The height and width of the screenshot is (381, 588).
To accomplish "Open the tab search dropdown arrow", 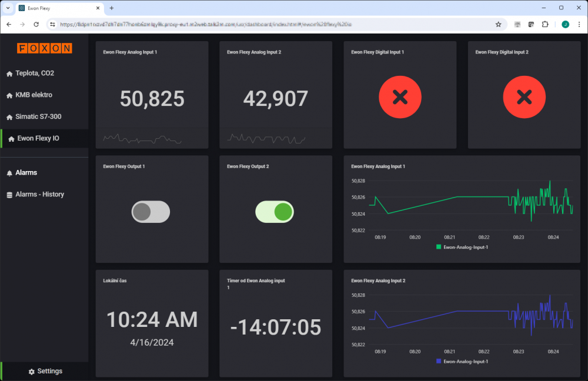I will coord(8,8).
